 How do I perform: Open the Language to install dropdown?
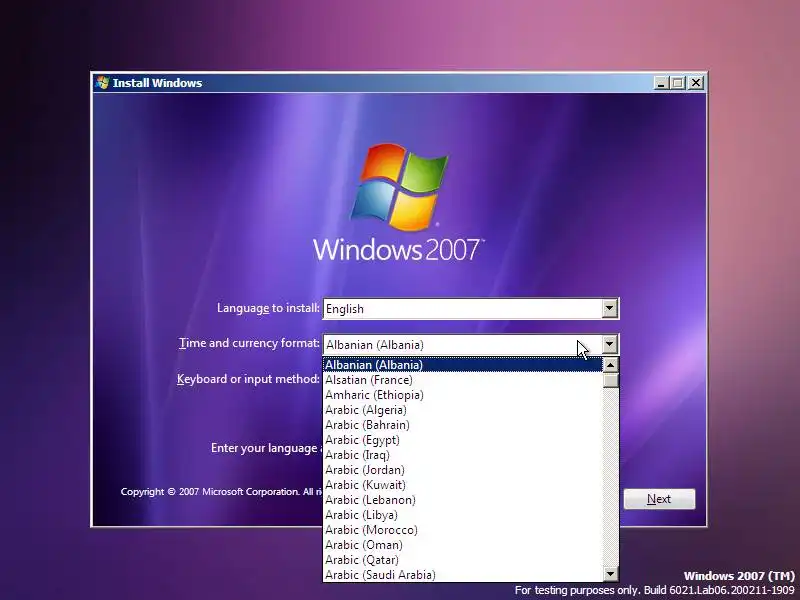click(610, 308)
